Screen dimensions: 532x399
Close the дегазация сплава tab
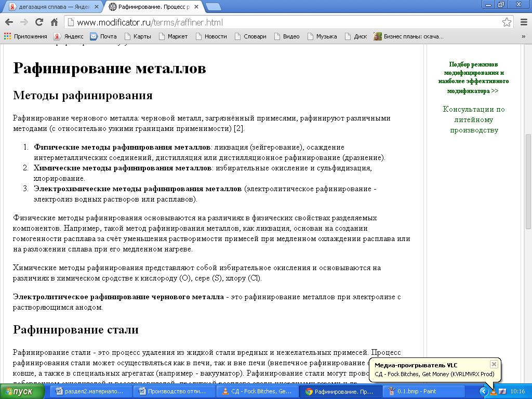point(97,7)
